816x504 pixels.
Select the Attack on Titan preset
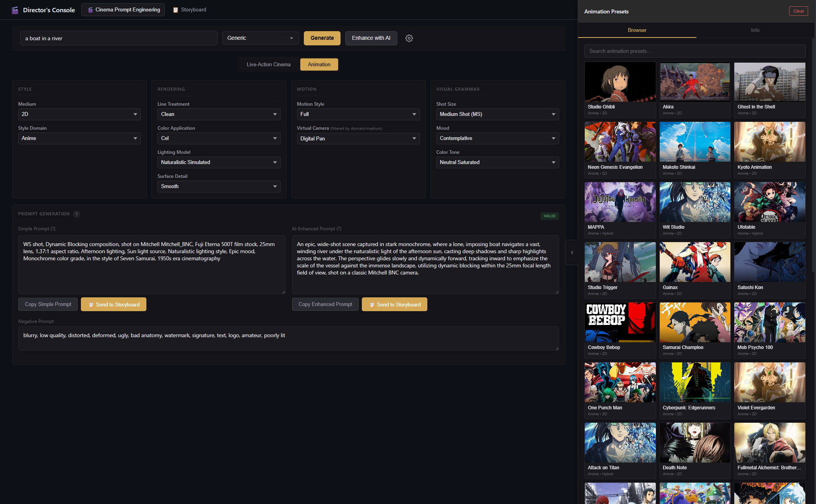point(620,450)
